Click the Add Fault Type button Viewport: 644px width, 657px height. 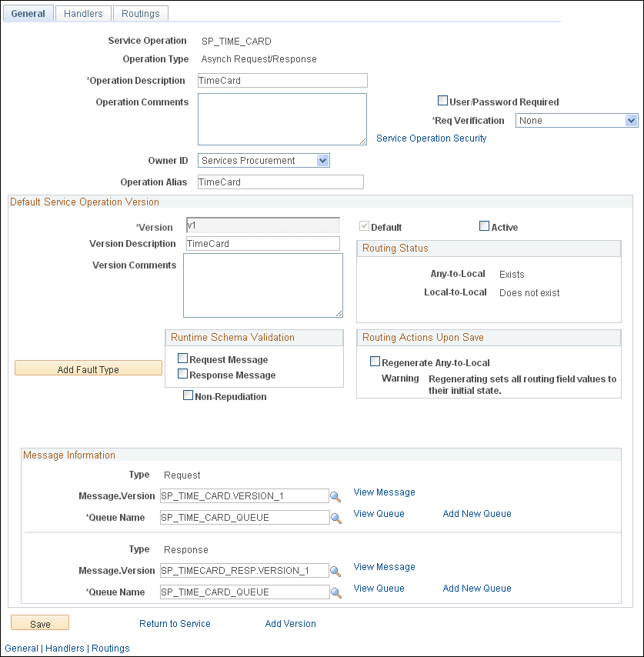tap(88, 369)
